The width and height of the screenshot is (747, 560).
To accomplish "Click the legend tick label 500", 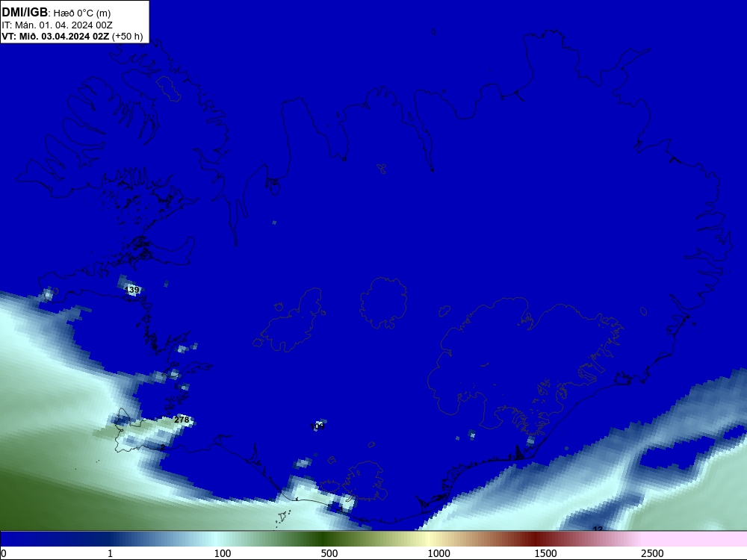I will point(329,553).
